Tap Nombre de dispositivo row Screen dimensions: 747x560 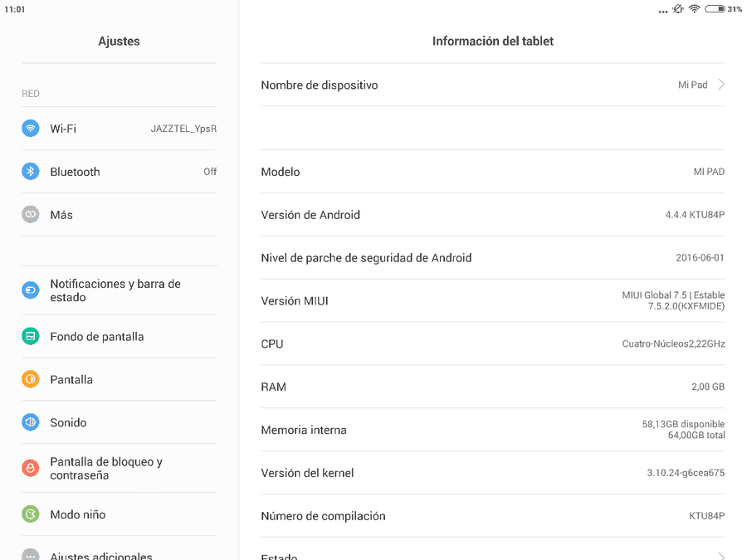point(492,85)
